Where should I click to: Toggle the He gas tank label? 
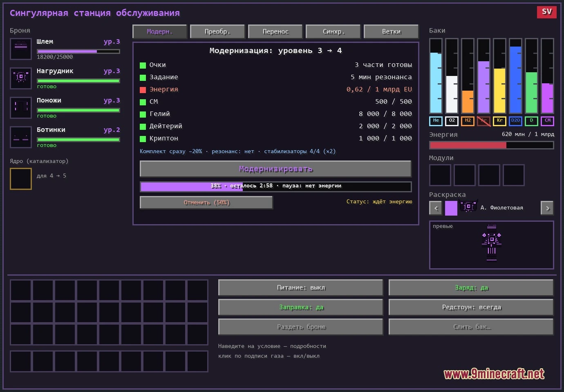(436, 121)
